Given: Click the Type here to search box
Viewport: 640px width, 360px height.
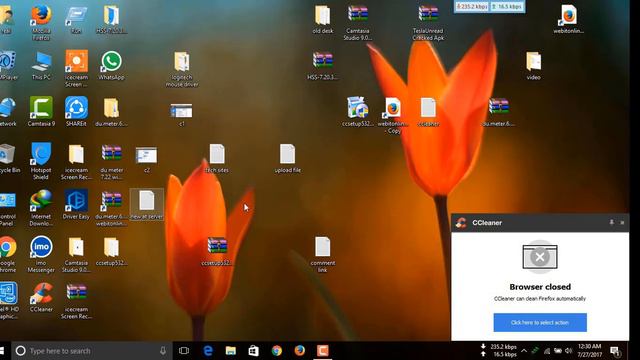Looking at the screenshot, I should pyautogui.click(x=91, y=351).
